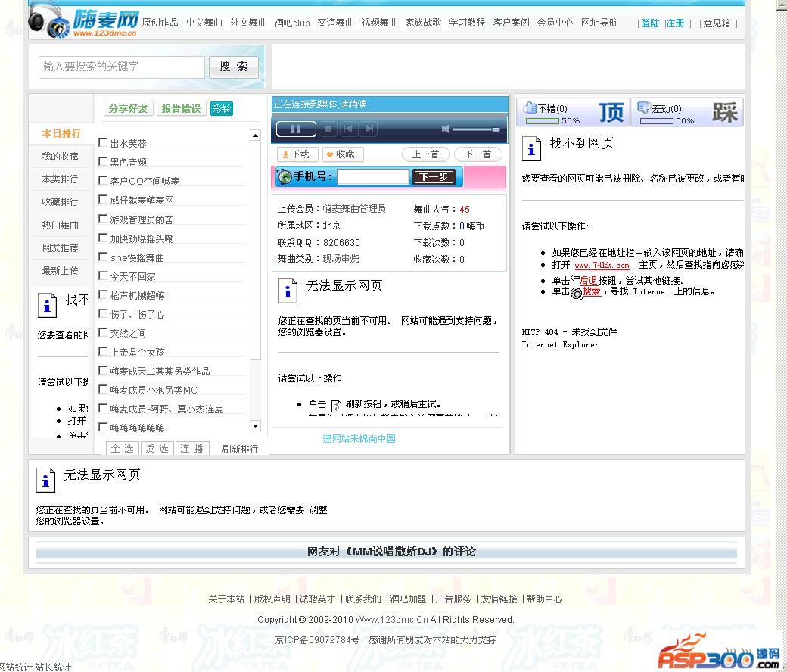The image size is (787, 672).
Task: Click the refresh icon in error page
Action: click(336, 406)
